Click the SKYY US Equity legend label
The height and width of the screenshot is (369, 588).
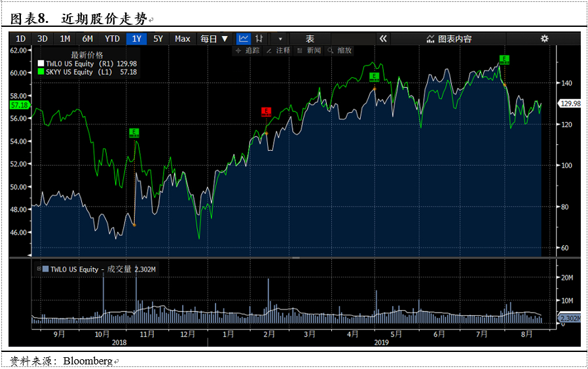(x=69, y=72)
